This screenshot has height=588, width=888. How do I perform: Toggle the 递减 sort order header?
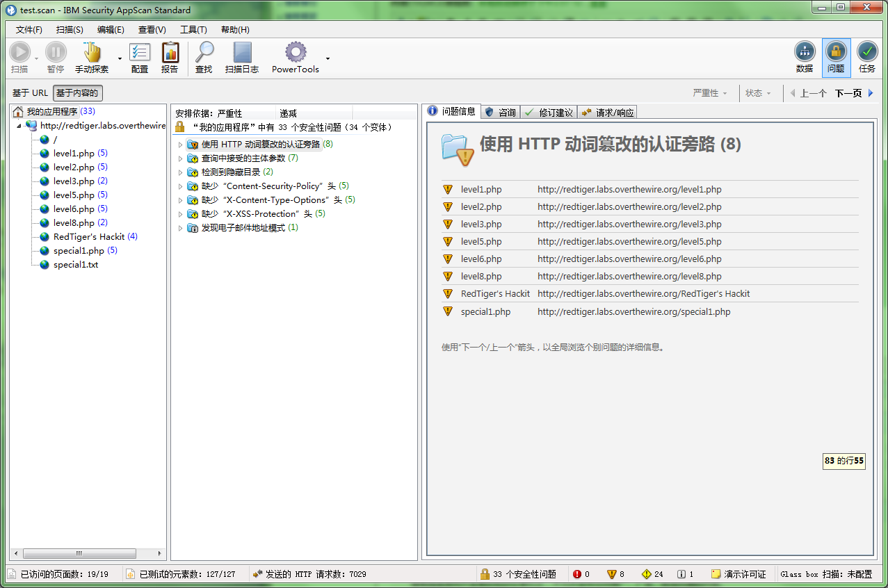point(315,113)
